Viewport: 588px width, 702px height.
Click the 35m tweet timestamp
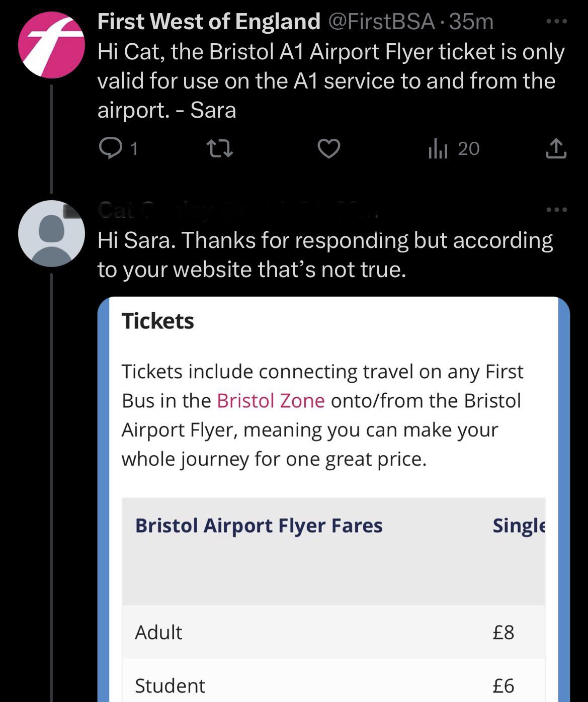coord(471,22)
